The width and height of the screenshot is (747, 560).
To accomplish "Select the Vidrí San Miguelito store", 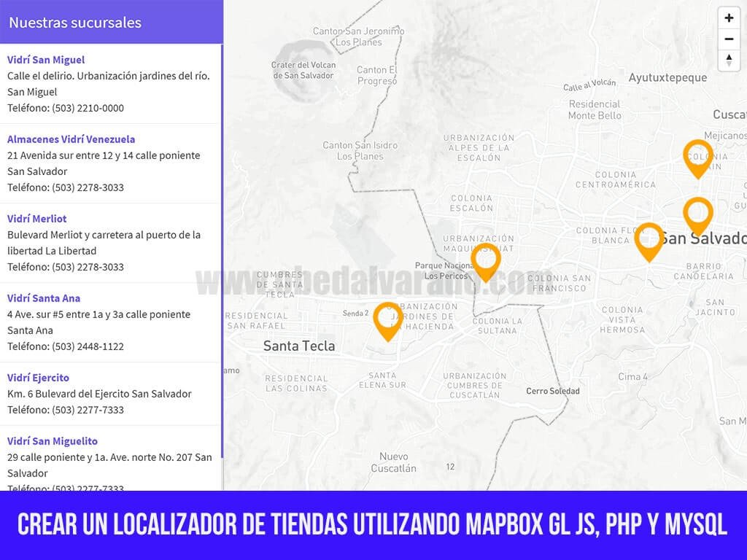I will point(52,440).
